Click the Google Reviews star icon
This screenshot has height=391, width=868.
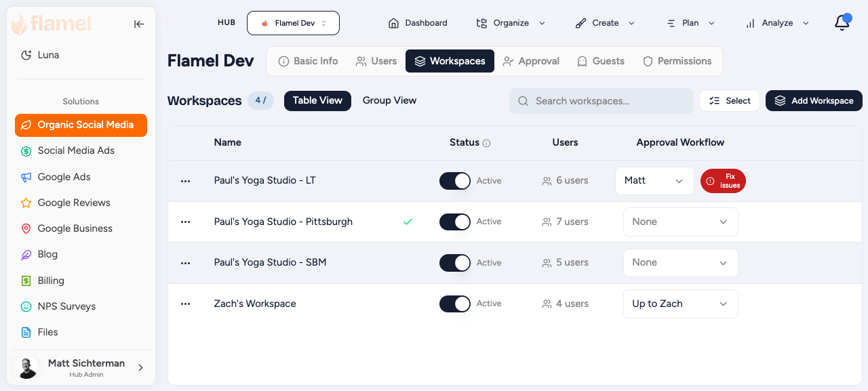26,203
